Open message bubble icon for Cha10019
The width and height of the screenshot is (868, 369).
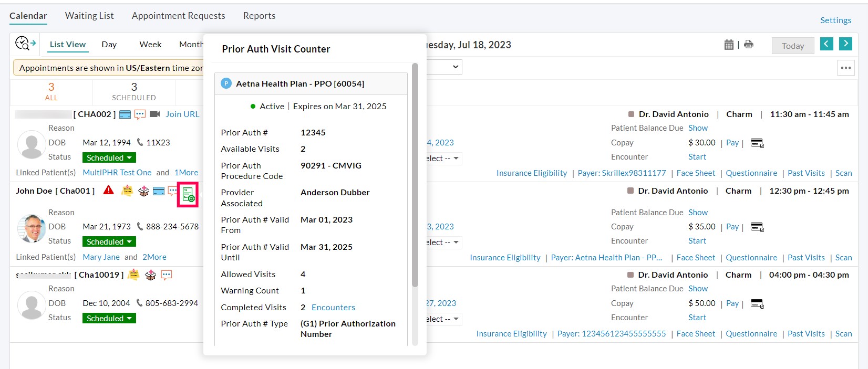point(167,275)
